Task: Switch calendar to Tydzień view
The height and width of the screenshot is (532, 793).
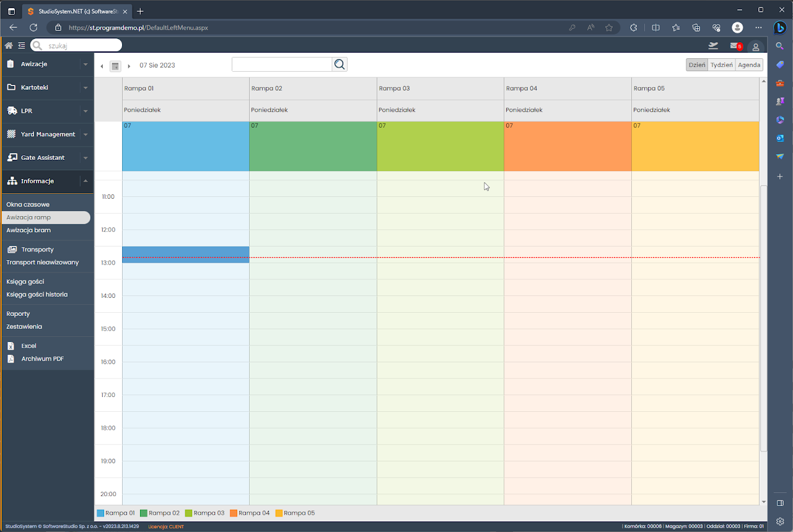Action: click(721, 65)
